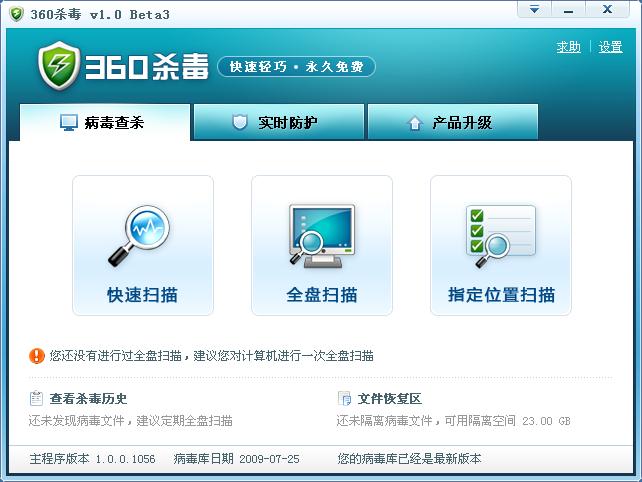
Task: Open the 设置 settings link
Action: (610, 47)
